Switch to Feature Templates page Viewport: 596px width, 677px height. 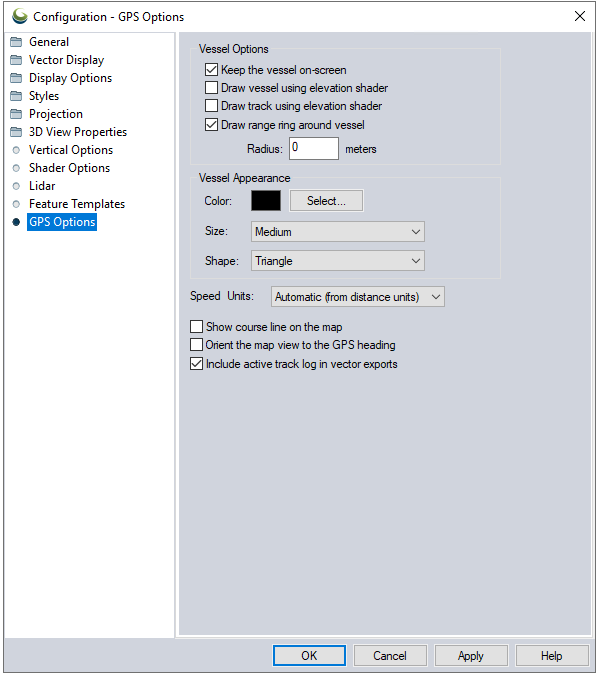coord(77,204)
